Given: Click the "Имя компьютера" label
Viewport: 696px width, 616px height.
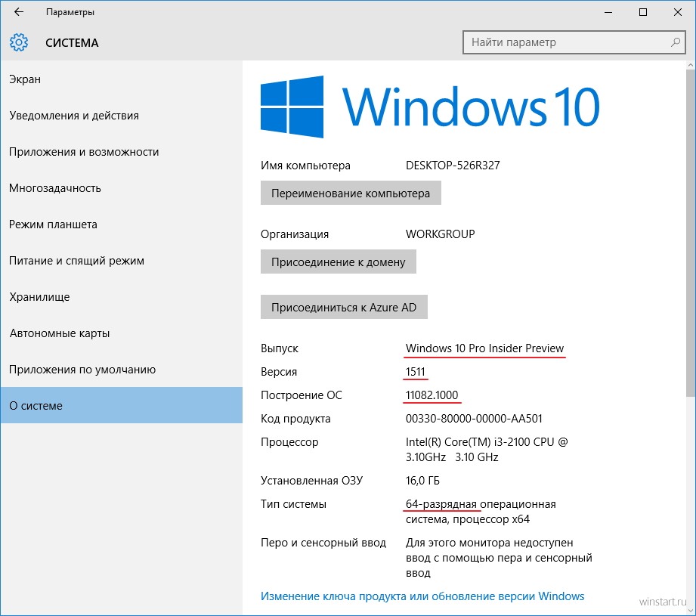Looking at the screenshot, I should 305,166.
